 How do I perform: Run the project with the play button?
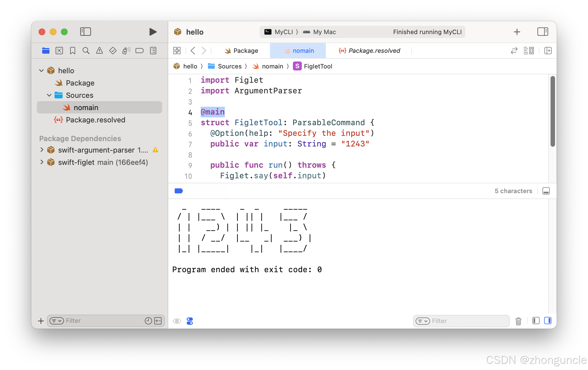[153, 32]
